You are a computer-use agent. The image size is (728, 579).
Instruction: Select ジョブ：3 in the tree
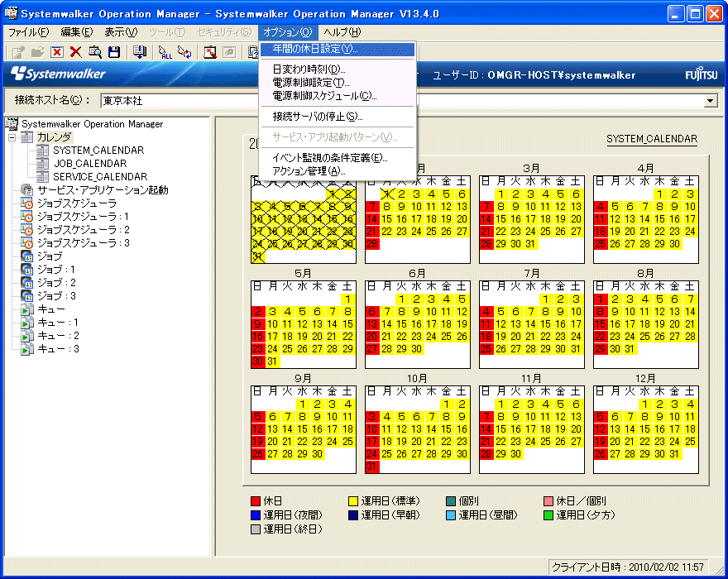(x=56, y=296)
